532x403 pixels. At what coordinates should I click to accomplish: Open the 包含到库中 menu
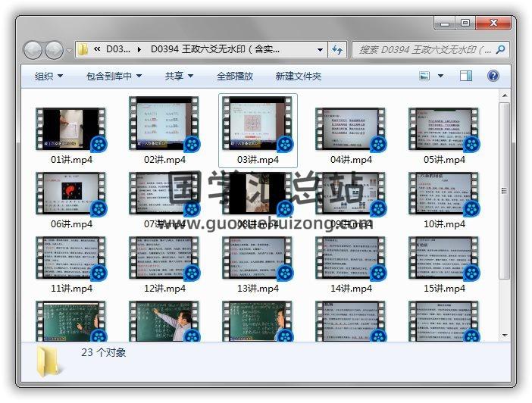[114, 76]
